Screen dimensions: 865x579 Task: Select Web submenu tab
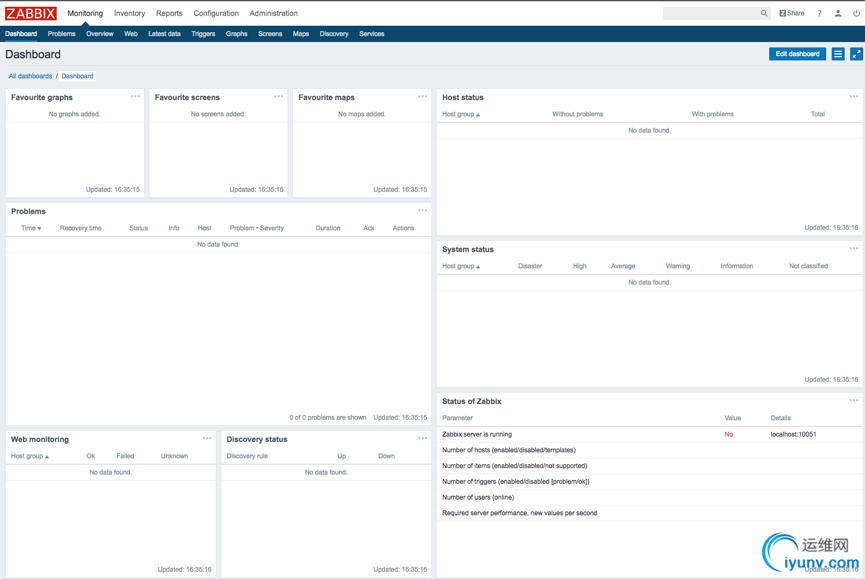[131, 34]
